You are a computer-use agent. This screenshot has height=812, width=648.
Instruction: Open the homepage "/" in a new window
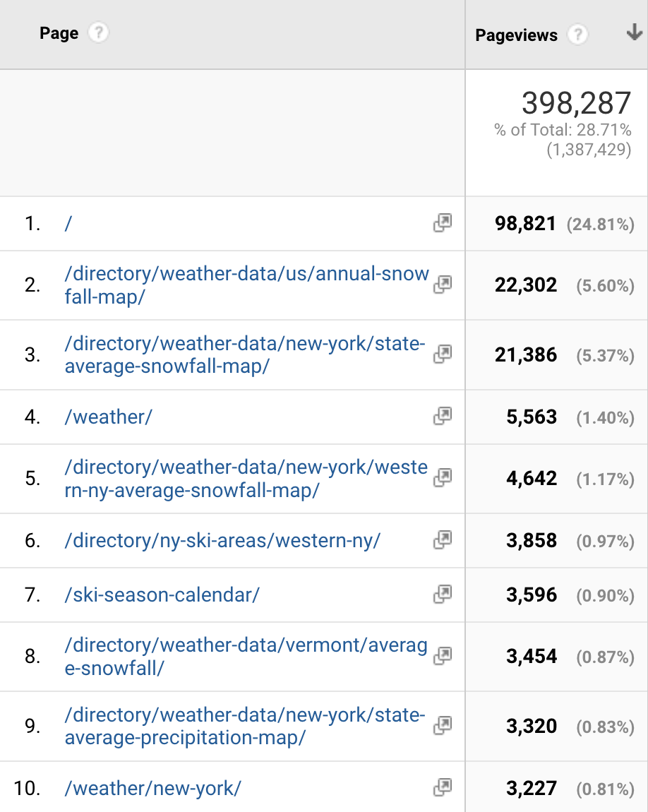[442, 223]
